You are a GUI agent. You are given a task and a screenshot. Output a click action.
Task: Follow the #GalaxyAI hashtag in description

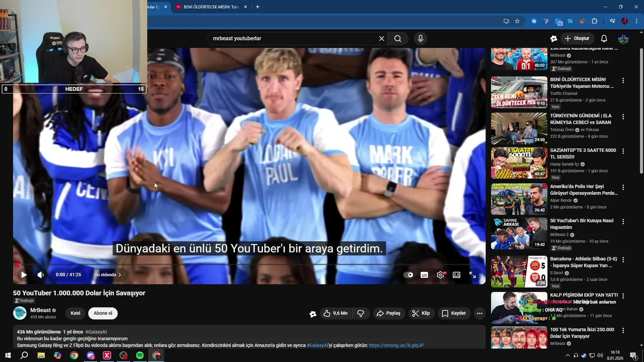(317, 345)
